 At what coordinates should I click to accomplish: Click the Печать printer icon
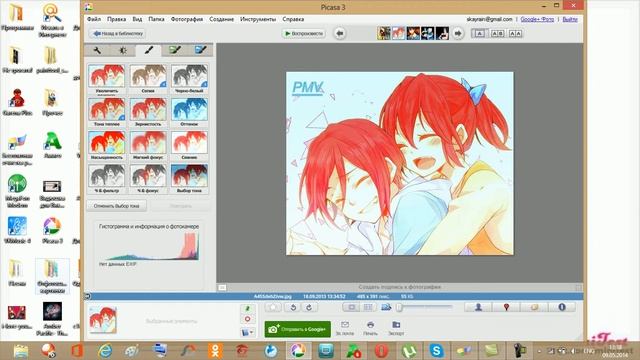(370, 325)
